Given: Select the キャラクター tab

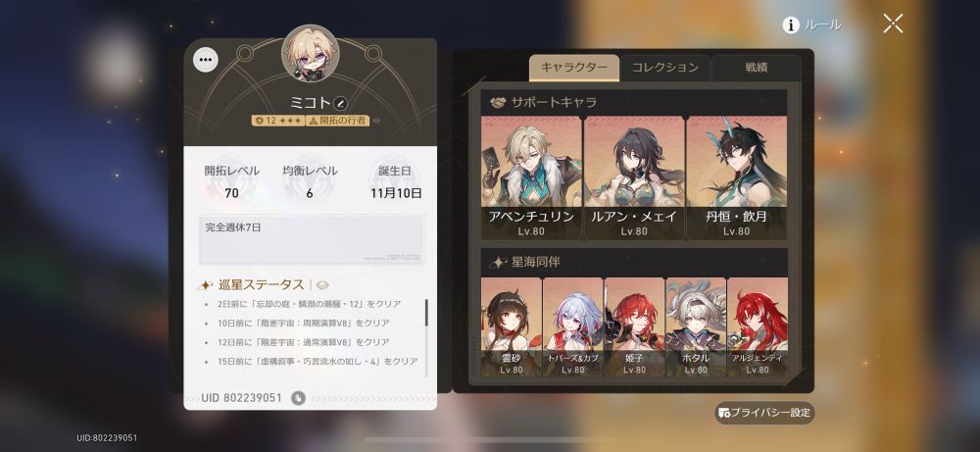Looking at the screenshot, I should point(573,68).
